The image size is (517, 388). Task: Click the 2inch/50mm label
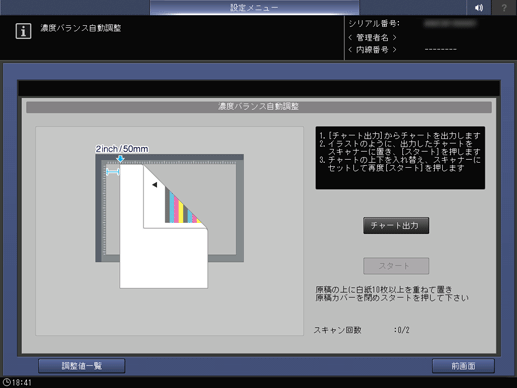pos(122,149)
